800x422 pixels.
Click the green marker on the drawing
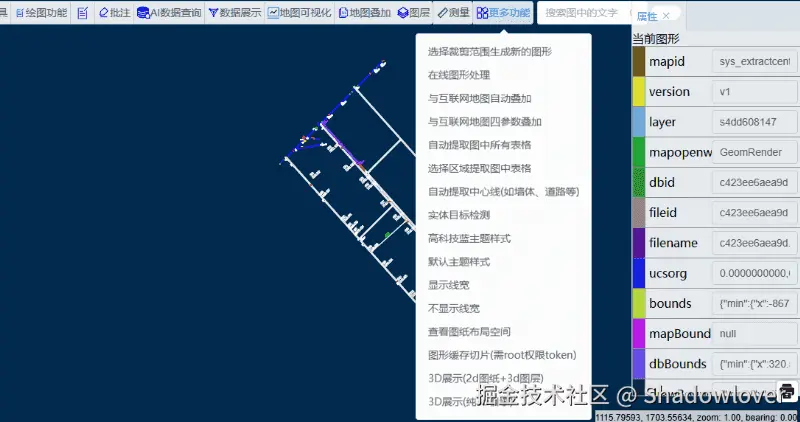click(x=387, y=235)
